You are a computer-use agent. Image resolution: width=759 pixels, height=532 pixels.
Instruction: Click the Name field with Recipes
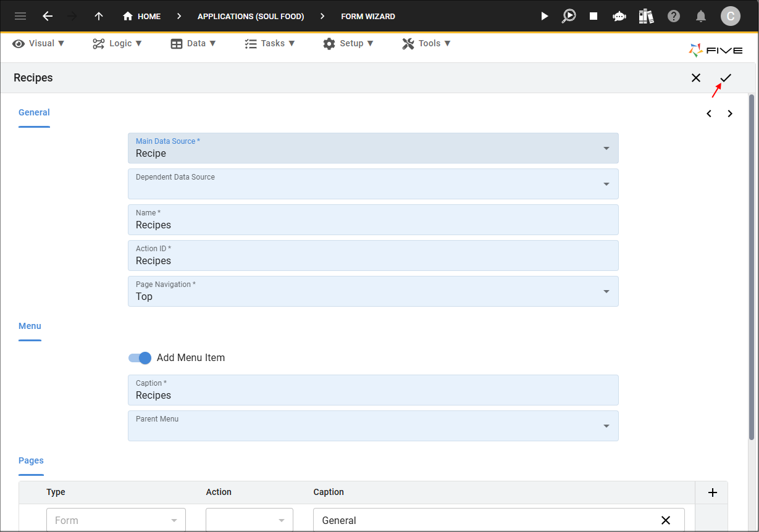pos(373,220)
